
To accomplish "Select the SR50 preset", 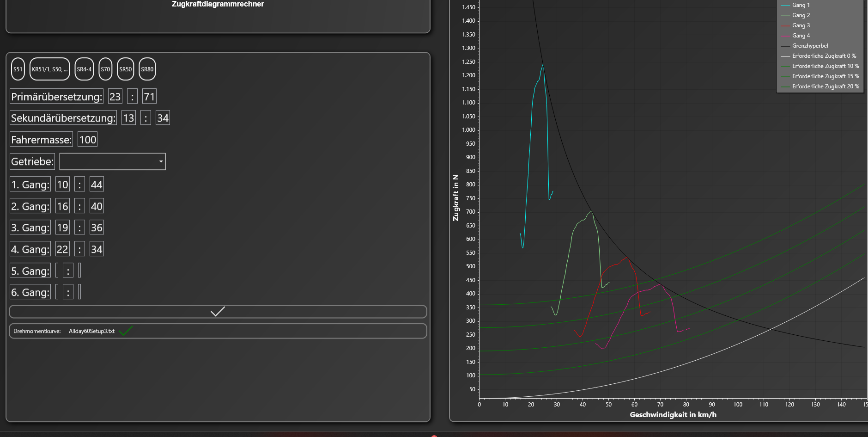I will tap(125, 69).
